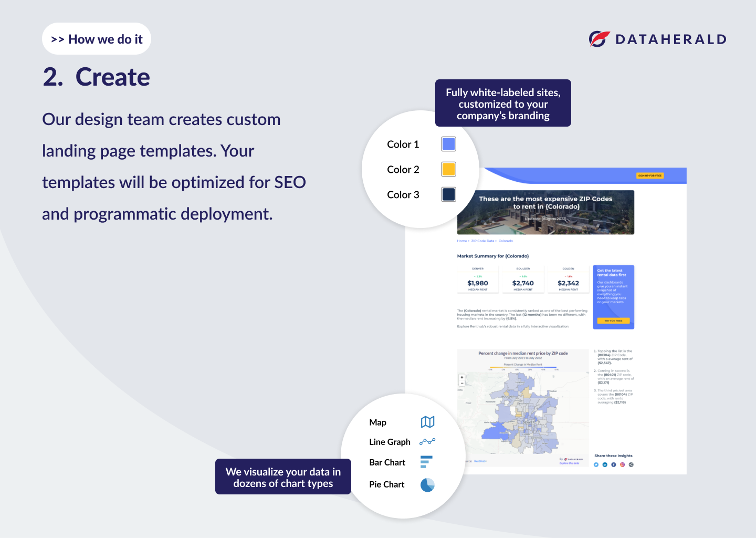Click the Color 3 label
Screen dimensions: 756x538
pyautogui.click(x=403, y=194)
